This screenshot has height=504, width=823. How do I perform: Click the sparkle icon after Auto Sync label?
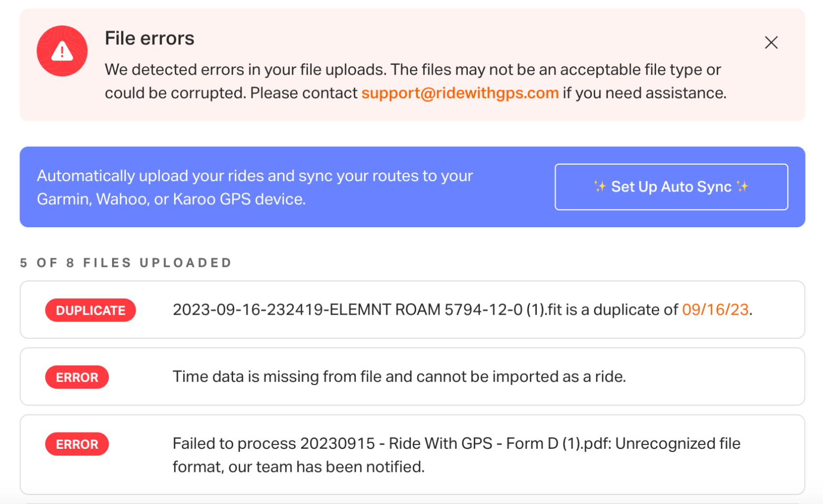(x=742, y=186)
